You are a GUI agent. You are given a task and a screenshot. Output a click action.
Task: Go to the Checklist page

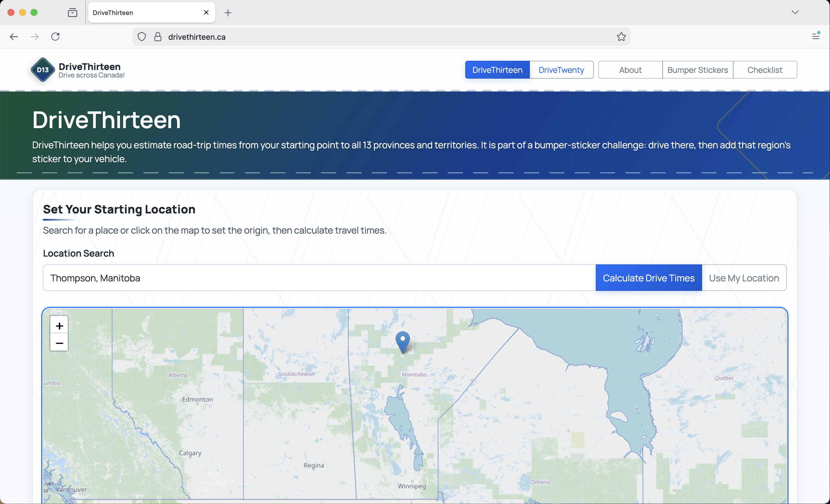pos(765,70)
